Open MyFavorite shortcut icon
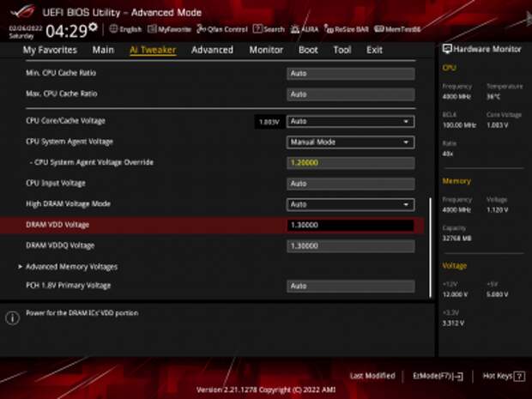Viewport: 532px width, 399px height. coord(152,29)
